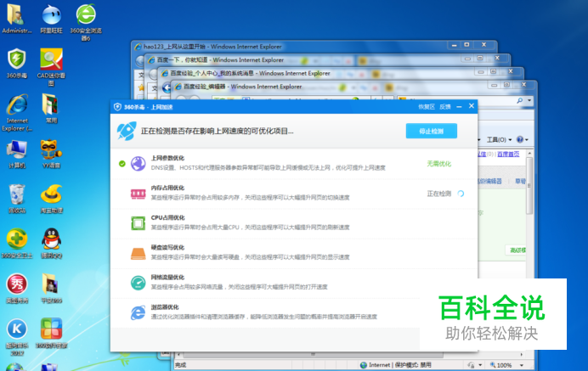Click the 完成 text in the IE status bar

tap(180, 365)
